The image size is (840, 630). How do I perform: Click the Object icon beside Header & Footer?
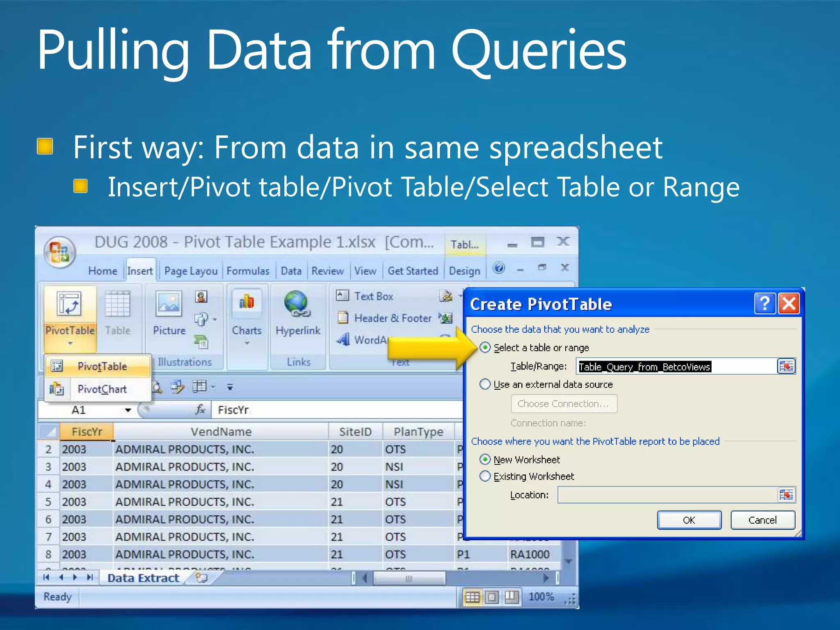click(445, 317)
